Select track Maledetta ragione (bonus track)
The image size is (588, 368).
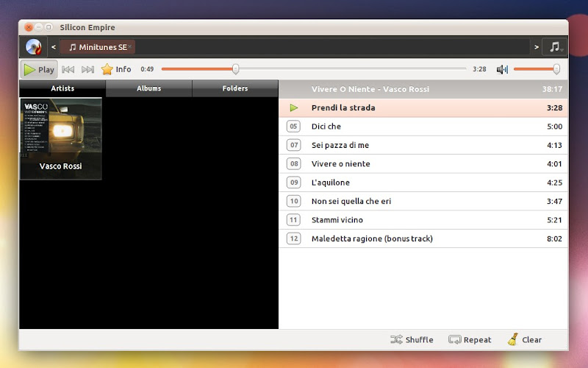click(423, 238)
